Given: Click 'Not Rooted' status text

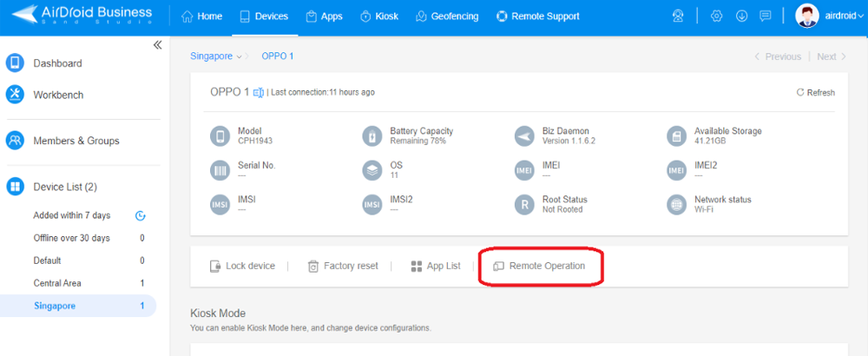Looking at the screenshot, I should pyautogui.click(x=562, y=209).
